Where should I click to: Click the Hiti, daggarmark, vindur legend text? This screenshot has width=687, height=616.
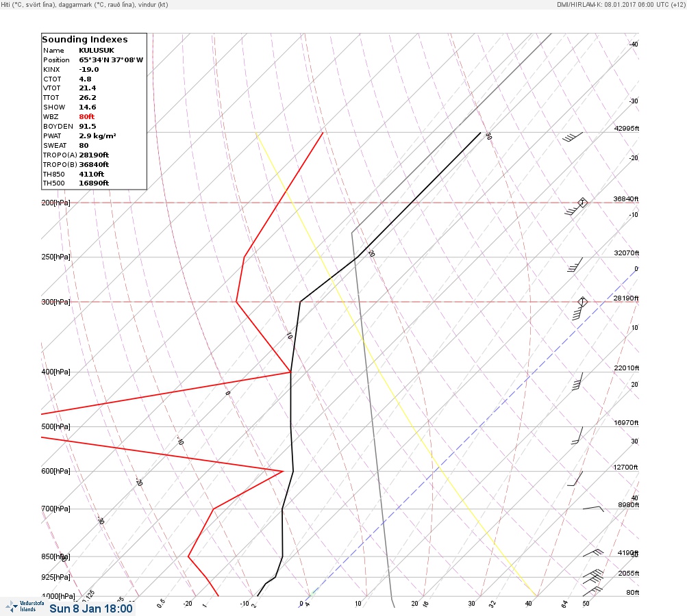(84, 5)
